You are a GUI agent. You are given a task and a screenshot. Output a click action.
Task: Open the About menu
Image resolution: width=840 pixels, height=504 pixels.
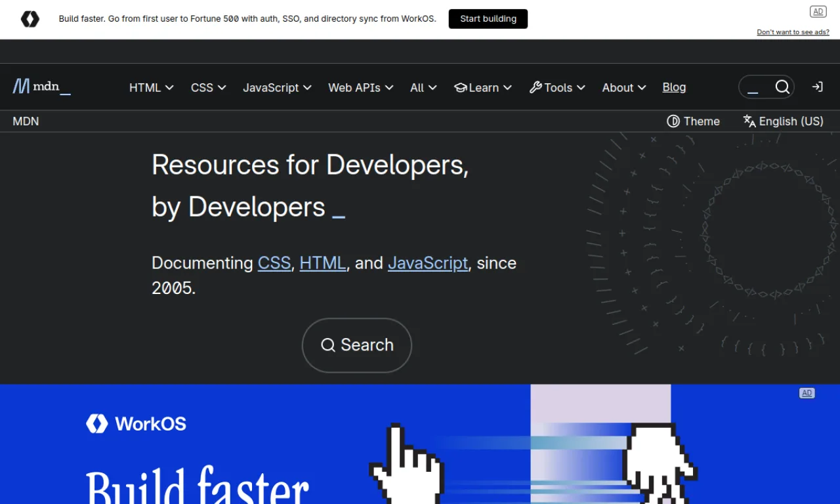pos(625,87)
